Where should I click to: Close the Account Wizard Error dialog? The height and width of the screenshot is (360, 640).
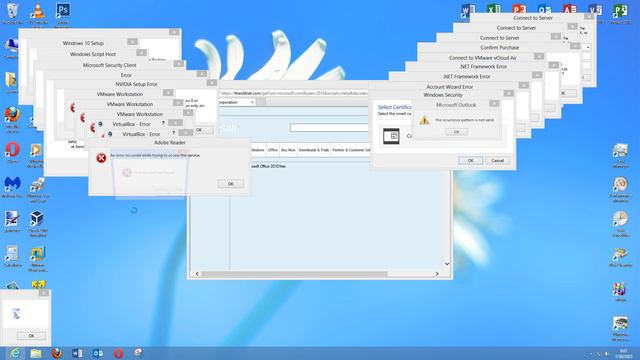point(523,85)
